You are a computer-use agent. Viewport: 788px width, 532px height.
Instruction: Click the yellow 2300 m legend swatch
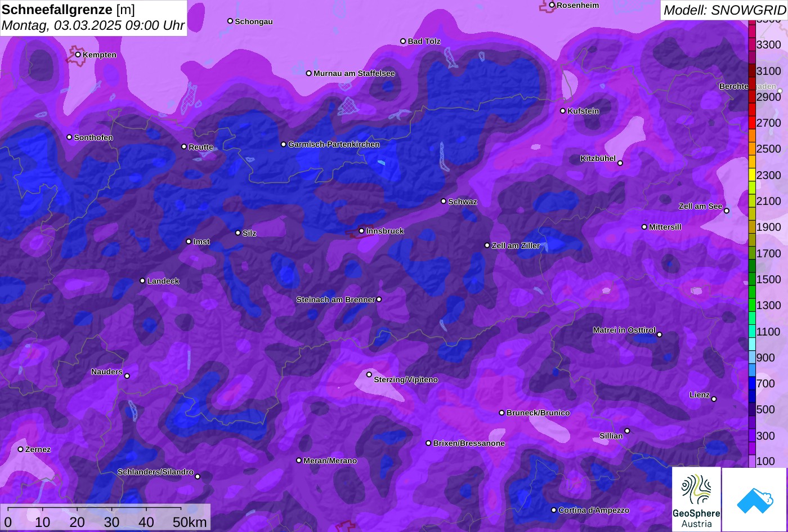point(752,175)
